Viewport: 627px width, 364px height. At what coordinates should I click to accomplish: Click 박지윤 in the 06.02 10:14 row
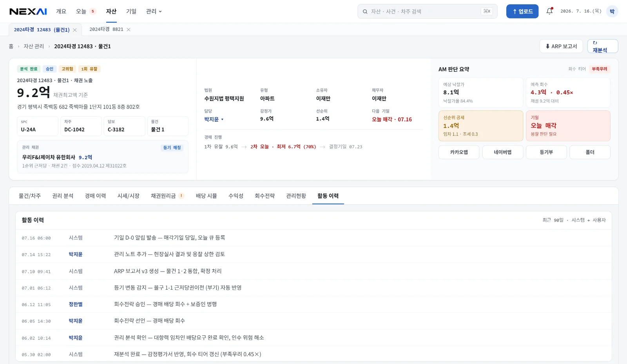tap(76, 338)
